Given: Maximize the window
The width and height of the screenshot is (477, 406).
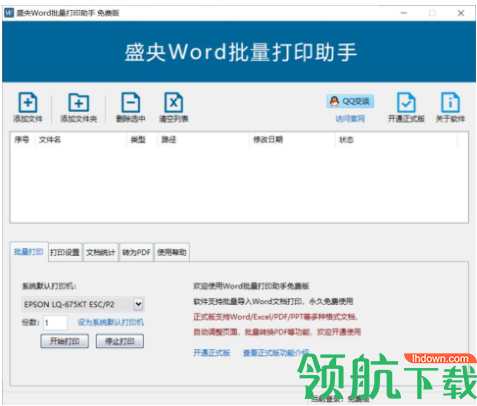Looking at the screenshot, I should pyautogui.click(x=432, y=13).
